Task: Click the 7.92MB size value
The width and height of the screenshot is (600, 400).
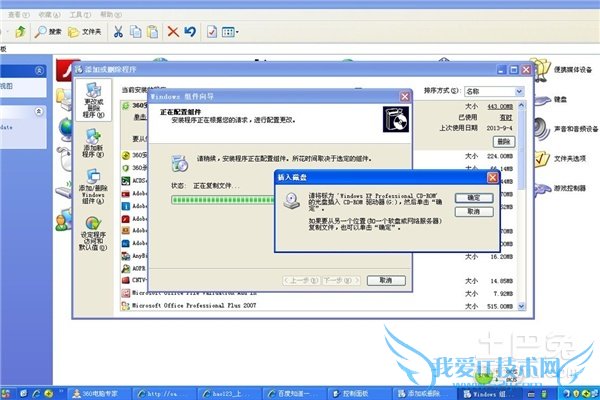Action: pos(503,294)
